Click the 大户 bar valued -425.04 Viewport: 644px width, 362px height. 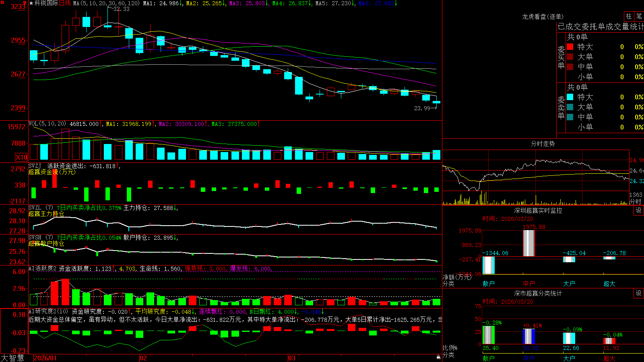tap(569, 259)
